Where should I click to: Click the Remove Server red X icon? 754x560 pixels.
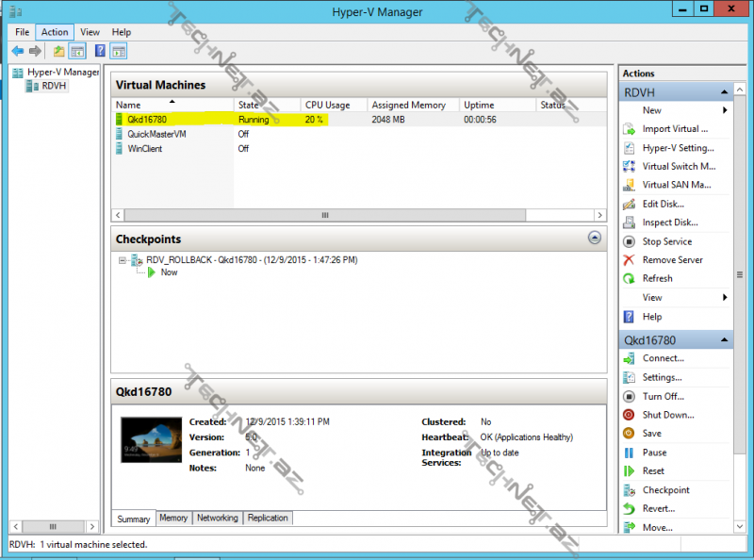629,260
